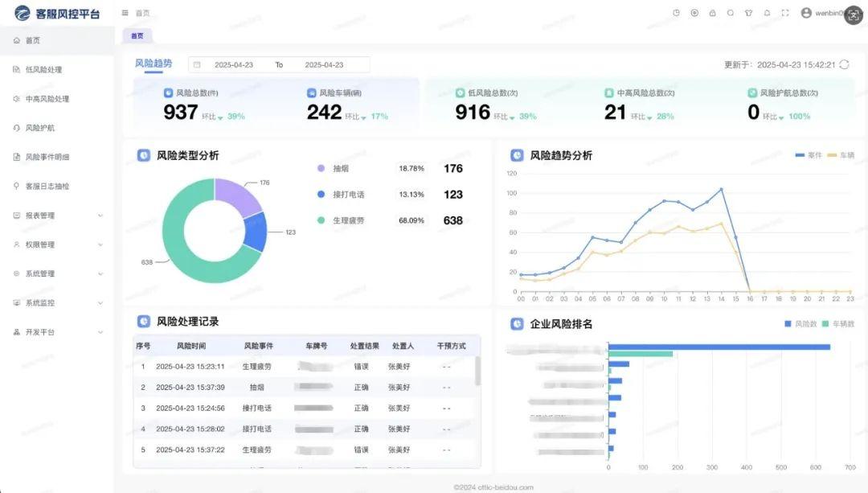Image resolution: width=868 pixels, height=493 pixels.
Task: Open notifications via the bell icon
Action: 767,13
